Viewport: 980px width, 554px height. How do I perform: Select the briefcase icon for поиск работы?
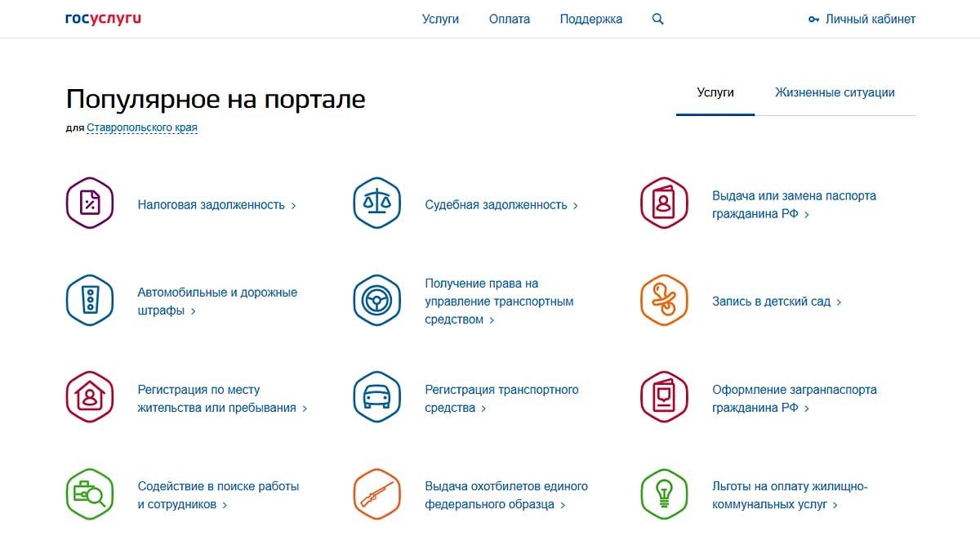tap(90, 494)
